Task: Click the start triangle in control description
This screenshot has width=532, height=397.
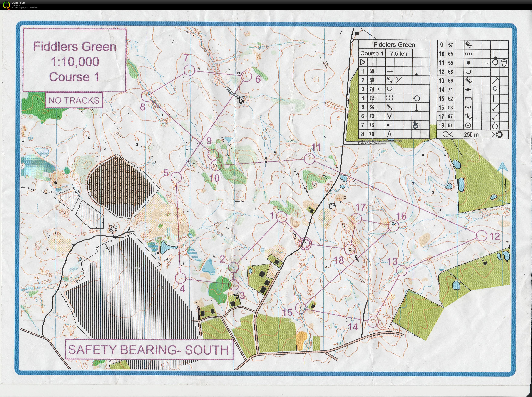Action: 363,62
